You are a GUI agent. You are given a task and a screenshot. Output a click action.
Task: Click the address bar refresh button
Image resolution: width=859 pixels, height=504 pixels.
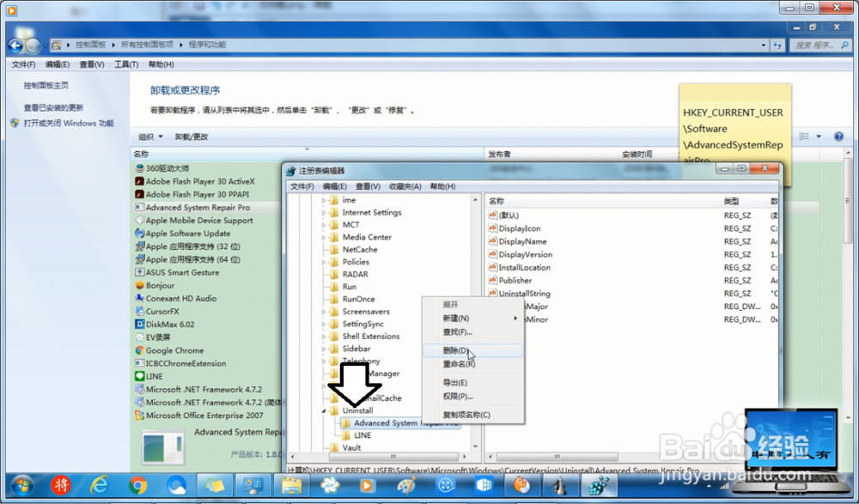click(x=777, y=45)
